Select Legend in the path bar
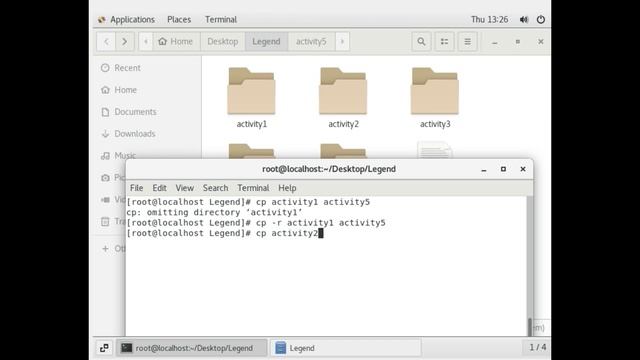 pos(266,42)
